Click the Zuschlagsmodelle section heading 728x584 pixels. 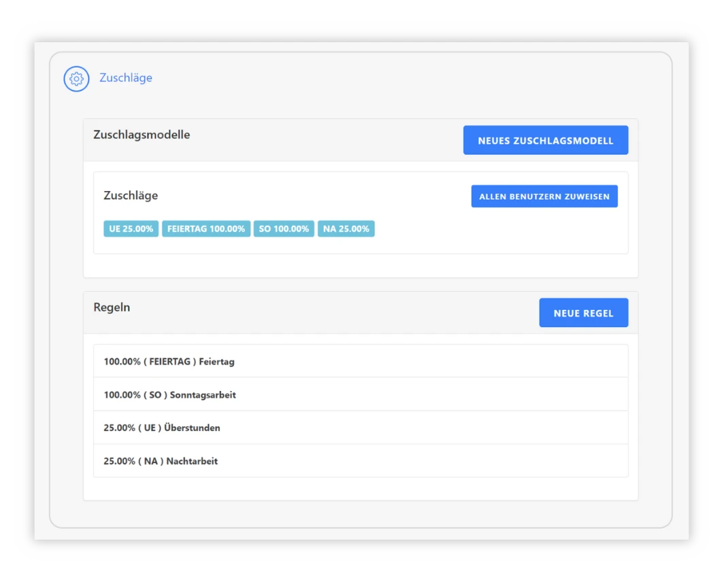click(x=142, y=135)
